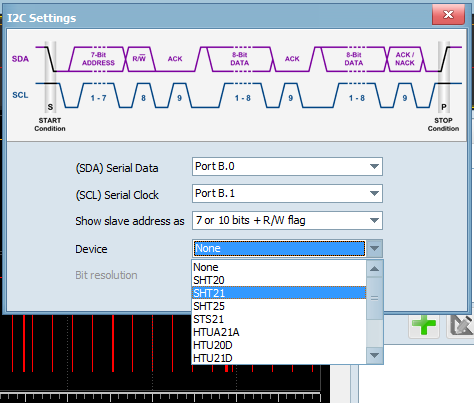Click the Device label
Viewport: 474px width, 403px height.
pos(91,249)
